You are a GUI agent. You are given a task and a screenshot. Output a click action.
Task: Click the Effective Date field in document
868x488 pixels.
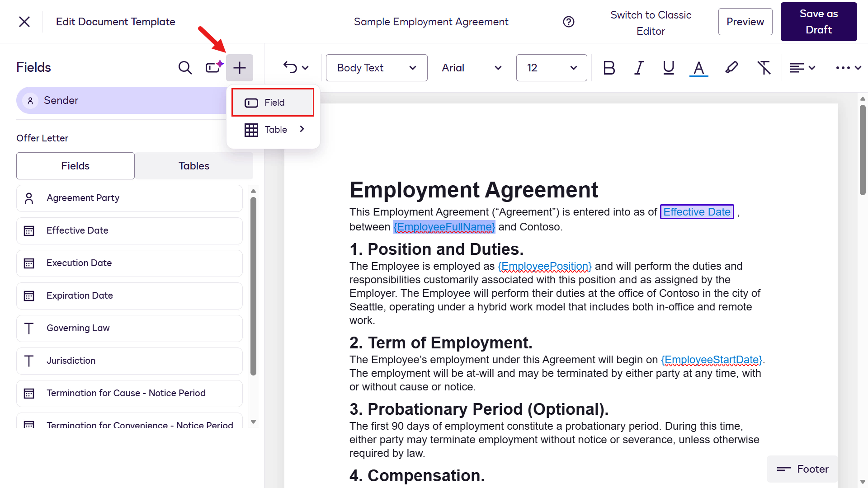coord(697,212)
